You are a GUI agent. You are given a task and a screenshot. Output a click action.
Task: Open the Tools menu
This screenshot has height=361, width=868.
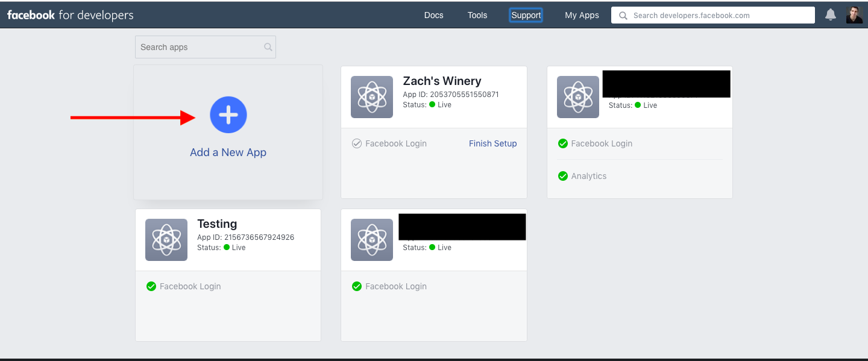(x=477, y=16)
